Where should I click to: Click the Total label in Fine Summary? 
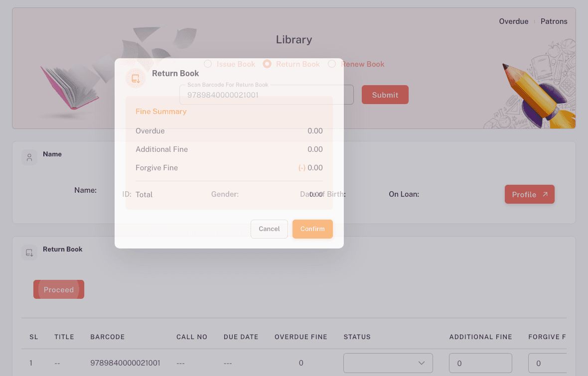point(144,195)
